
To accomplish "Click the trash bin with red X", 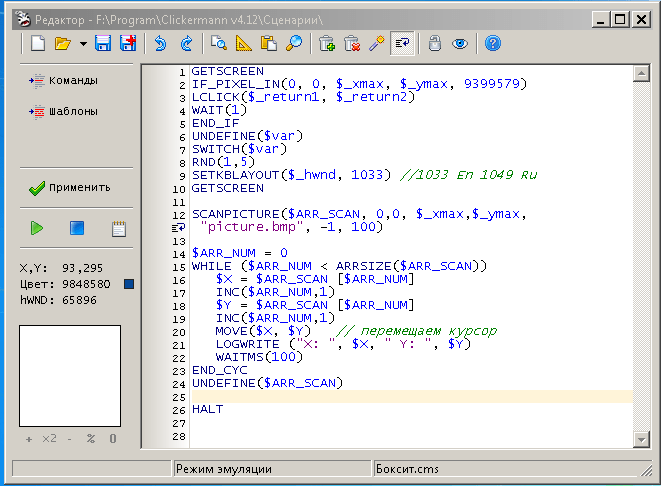I will coord(352,43).
